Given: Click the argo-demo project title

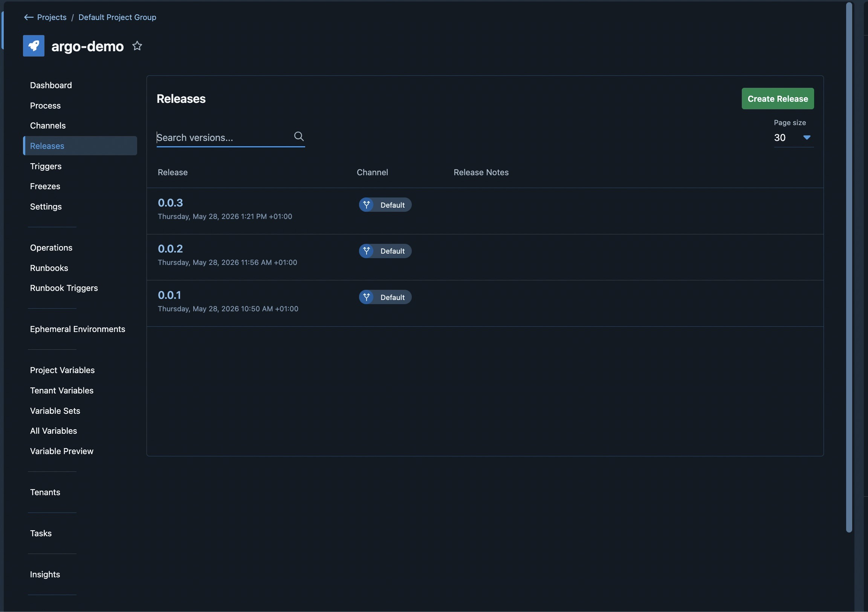Looking at the screenshot, I should pos(87,46).
